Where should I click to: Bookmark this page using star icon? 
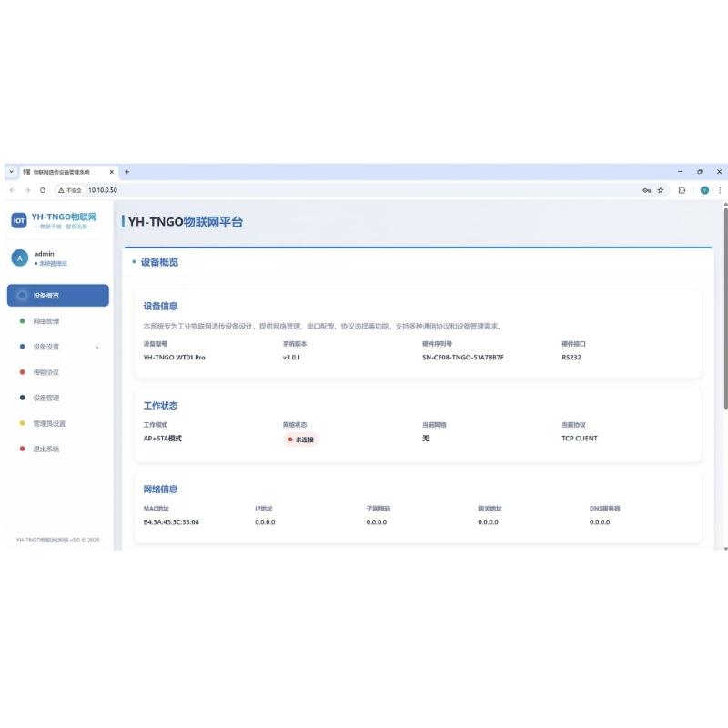tap(661, 190)
